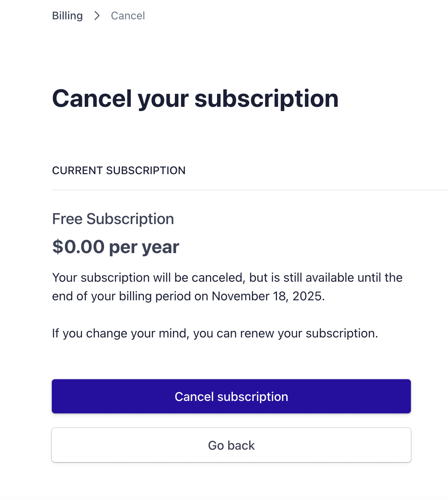Open the Billing breadcrumb link
Viewport: 448px width, 500px height.
(x=67, y=16)
